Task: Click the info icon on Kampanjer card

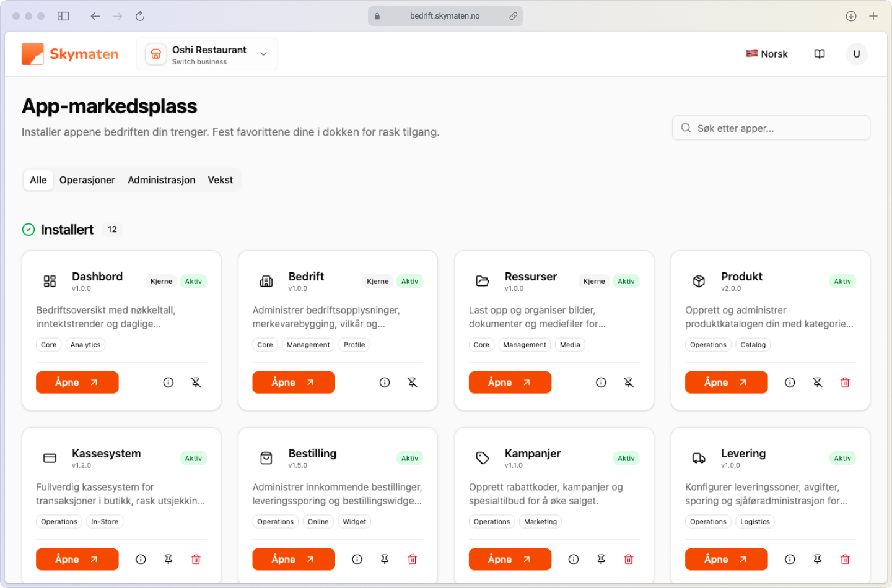Action: point(574,560)
